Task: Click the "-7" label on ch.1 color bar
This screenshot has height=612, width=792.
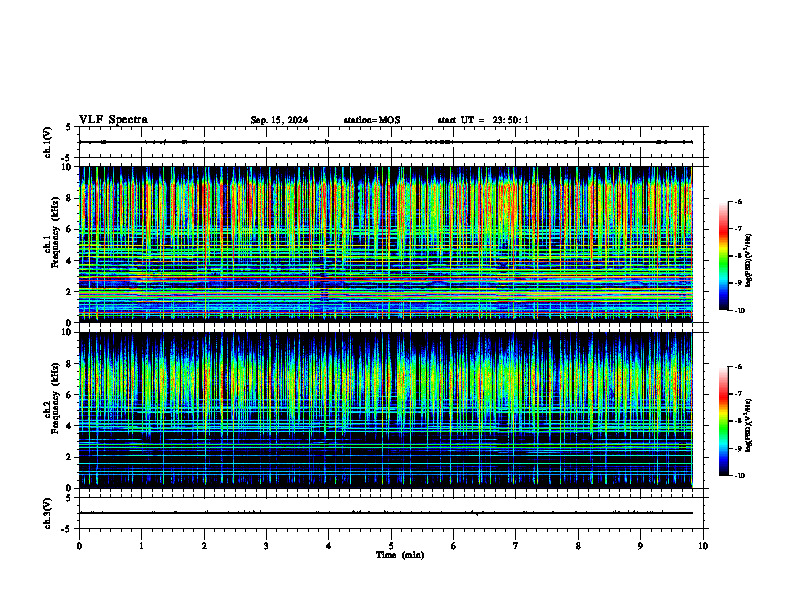Action: coord(738,229)
